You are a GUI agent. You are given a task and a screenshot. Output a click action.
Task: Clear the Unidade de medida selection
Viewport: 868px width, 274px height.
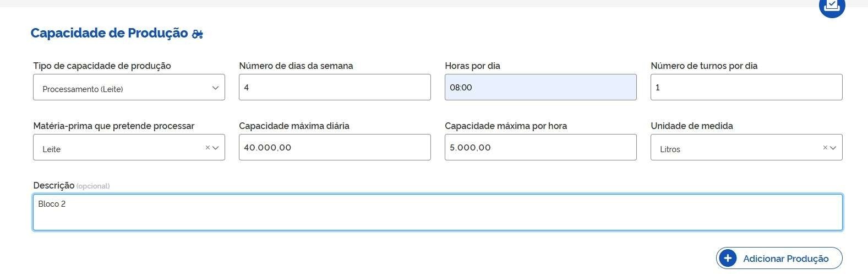[x=825, y=148]
